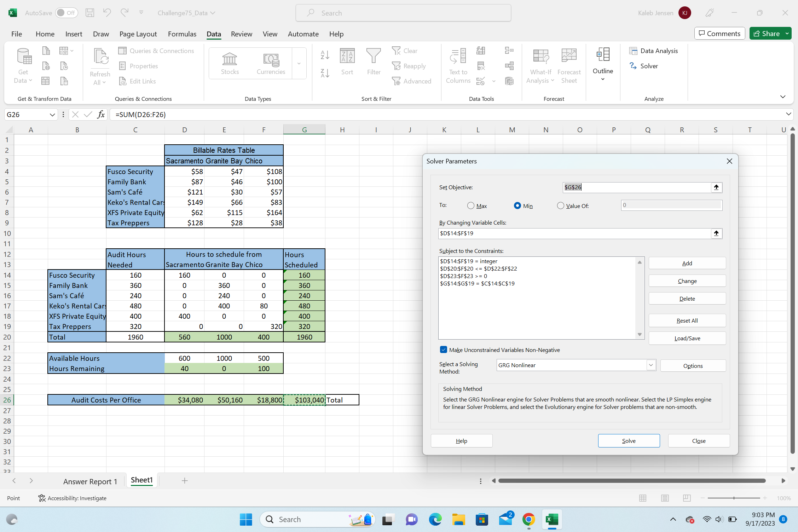
Task: Sort Z to A descending icon
Action: (x=325, y=73)
